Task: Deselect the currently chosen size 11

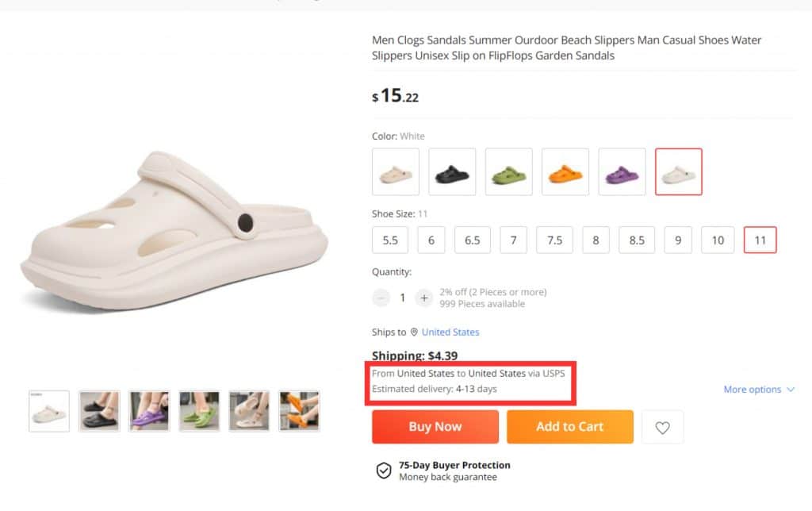Action: [x=760, y=240]
